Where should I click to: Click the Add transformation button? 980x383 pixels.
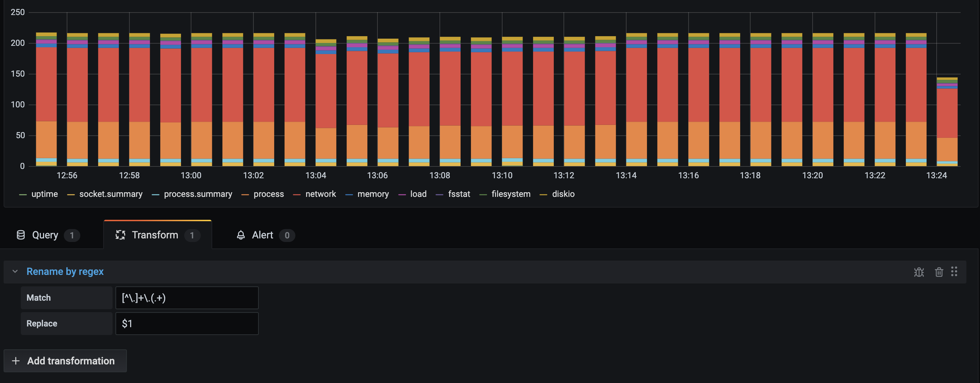65,361
